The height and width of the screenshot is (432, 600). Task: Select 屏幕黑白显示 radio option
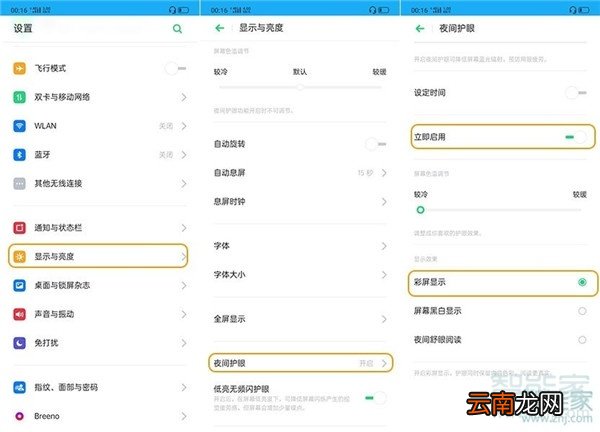click(582, 311)
